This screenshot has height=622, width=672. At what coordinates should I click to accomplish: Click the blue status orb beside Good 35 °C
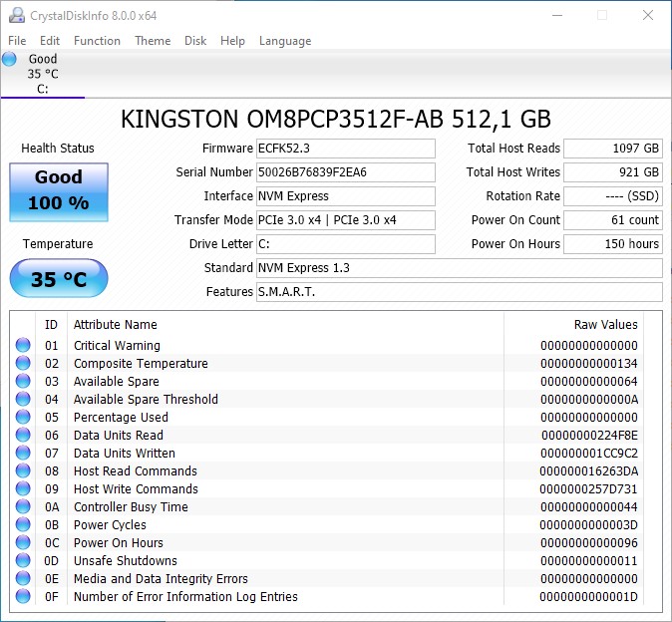click(9, 59)
